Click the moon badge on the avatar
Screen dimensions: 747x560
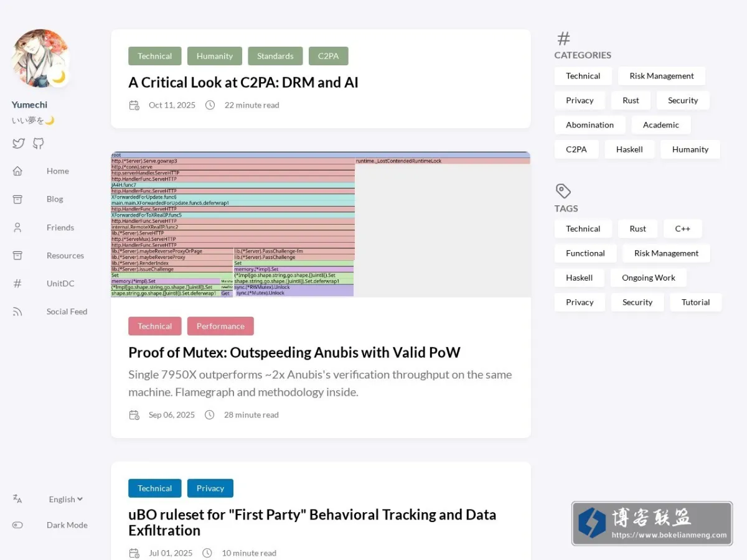[59, 77]
